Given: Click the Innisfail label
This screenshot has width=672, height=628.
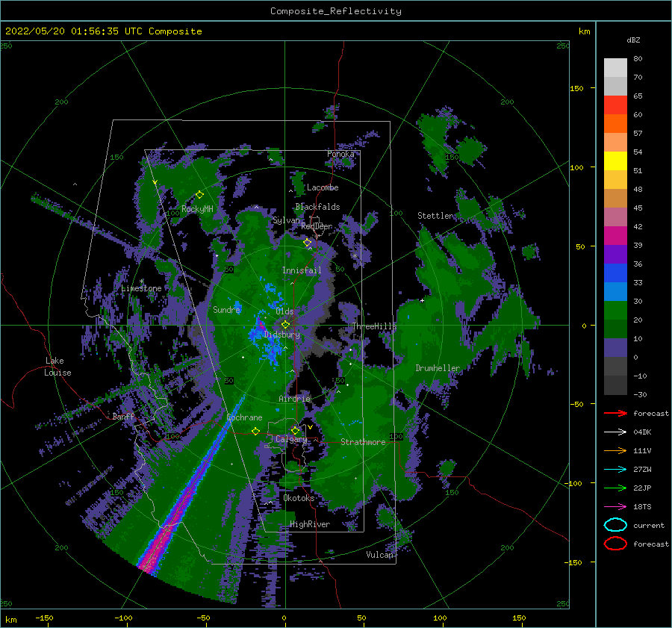Looking at the screenshot, I should point(302,270).
